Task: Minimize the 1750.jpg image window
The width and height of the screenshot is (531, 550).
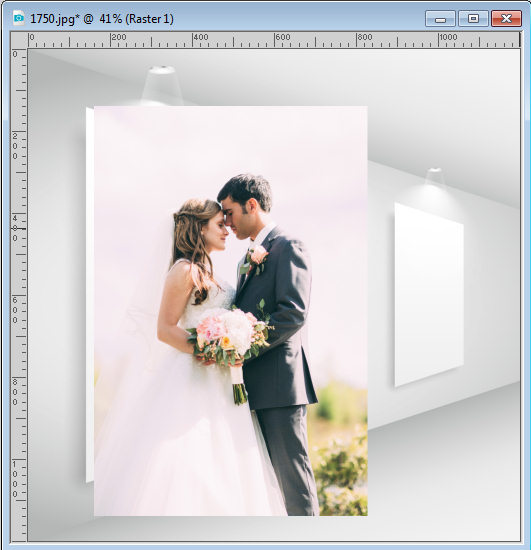Action: click(440, 18)
